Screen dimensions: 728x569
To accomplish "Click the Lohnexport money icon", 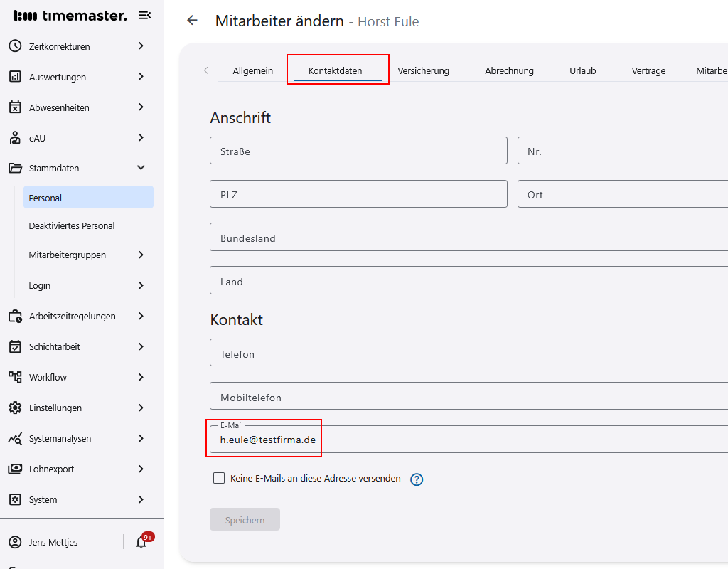I will coord(15,469).
